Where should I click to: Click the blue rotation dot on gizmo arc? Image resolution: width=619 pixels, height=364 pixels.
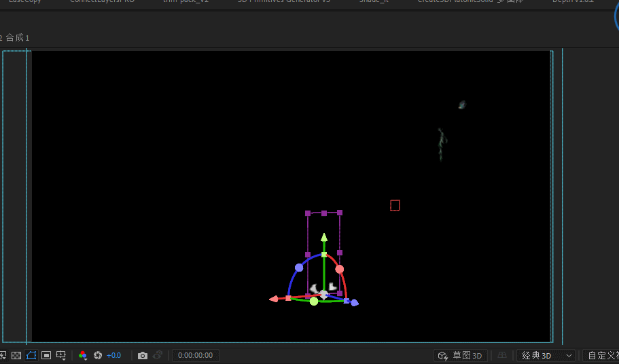(299, 268)
